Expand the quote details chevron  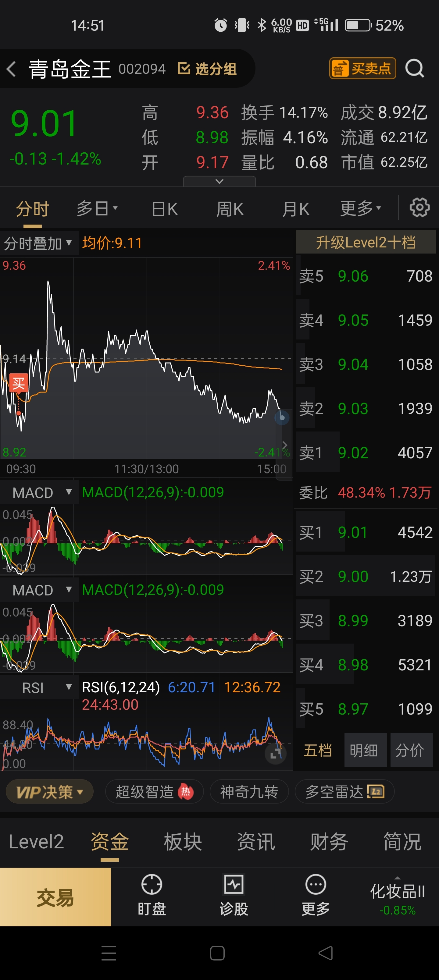[219, 181]
